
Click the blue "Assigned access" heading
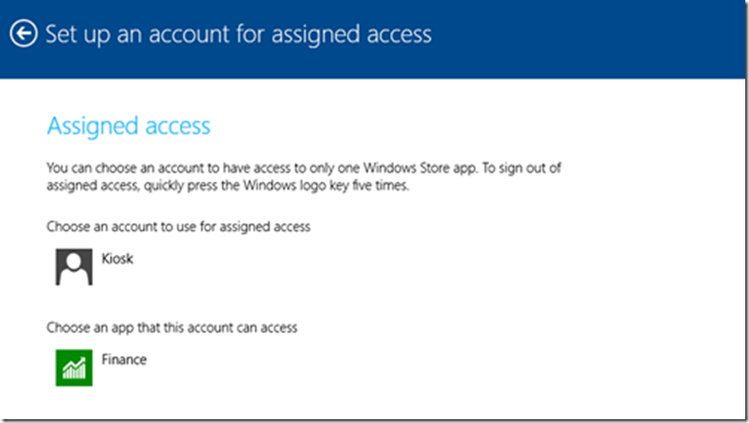click(129, 126)
